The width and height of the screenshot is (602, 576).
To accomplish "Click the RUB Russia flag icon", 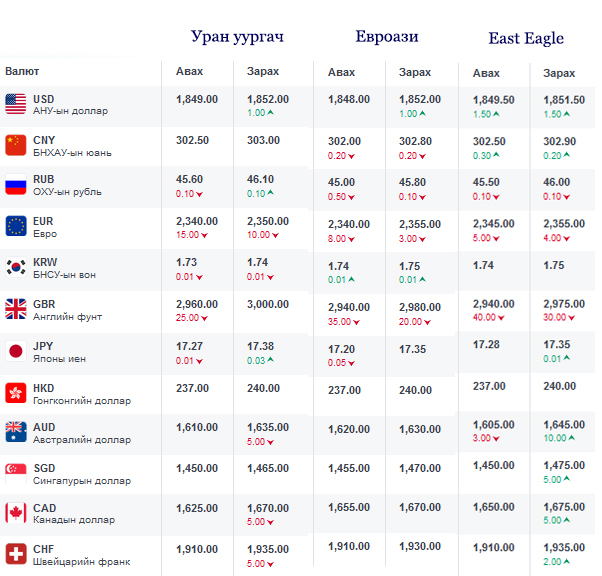I will click(x=16, y=185).
